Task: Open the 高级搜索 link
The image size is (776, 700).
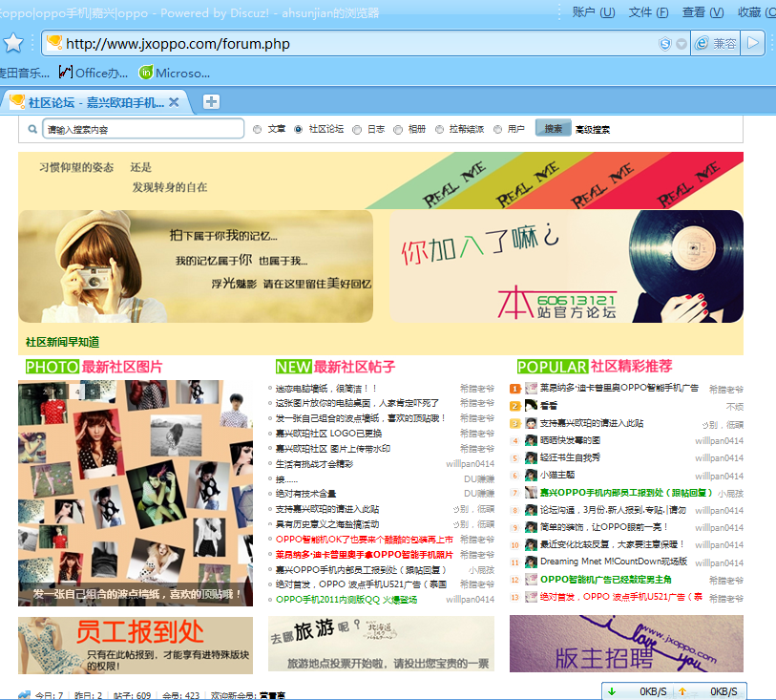Action: pos(593,130)
